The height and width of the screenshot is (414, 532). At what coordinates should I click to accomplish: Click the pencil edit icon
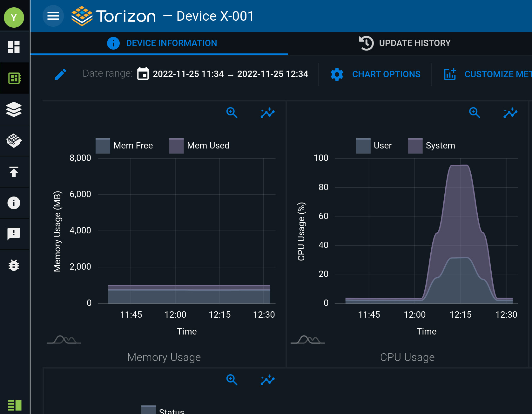(60, 74)
